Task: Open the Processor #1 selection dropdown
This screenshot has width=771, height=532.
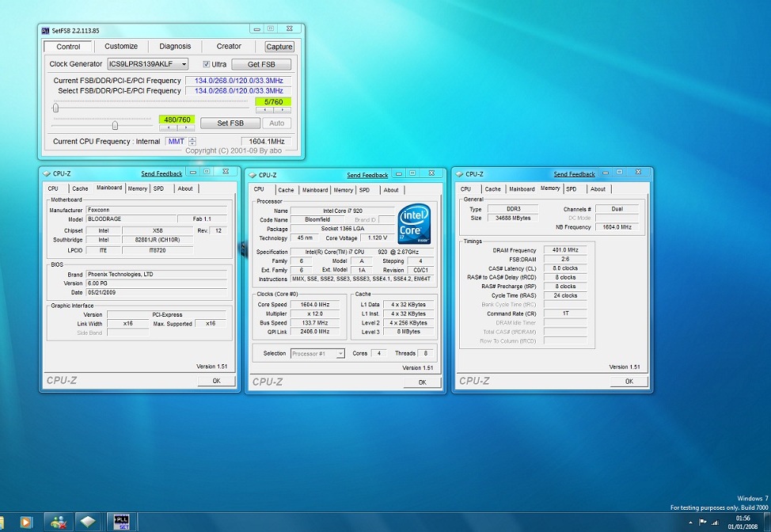Action: [x=340, y=354]
